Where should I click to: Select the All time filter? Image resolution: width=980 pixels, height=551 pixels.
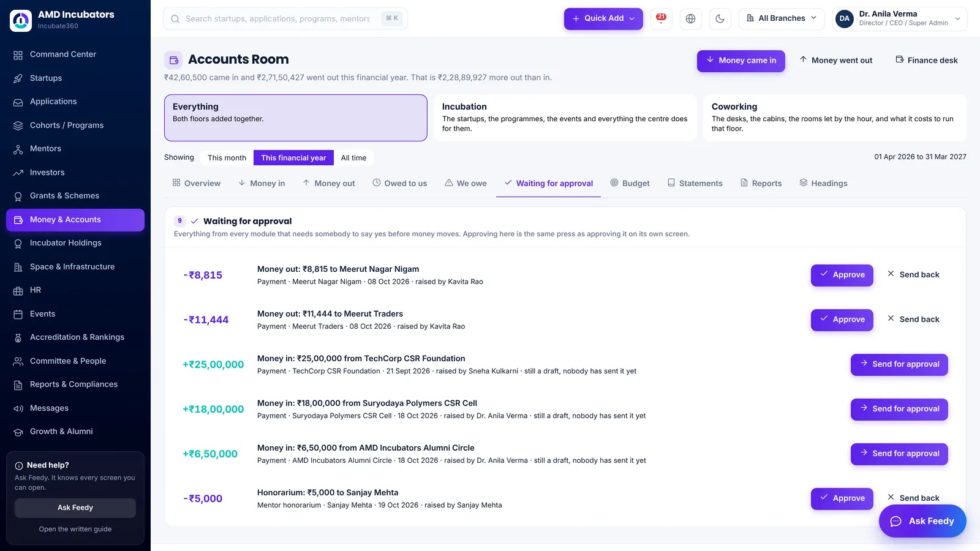[x=353, y=158]
